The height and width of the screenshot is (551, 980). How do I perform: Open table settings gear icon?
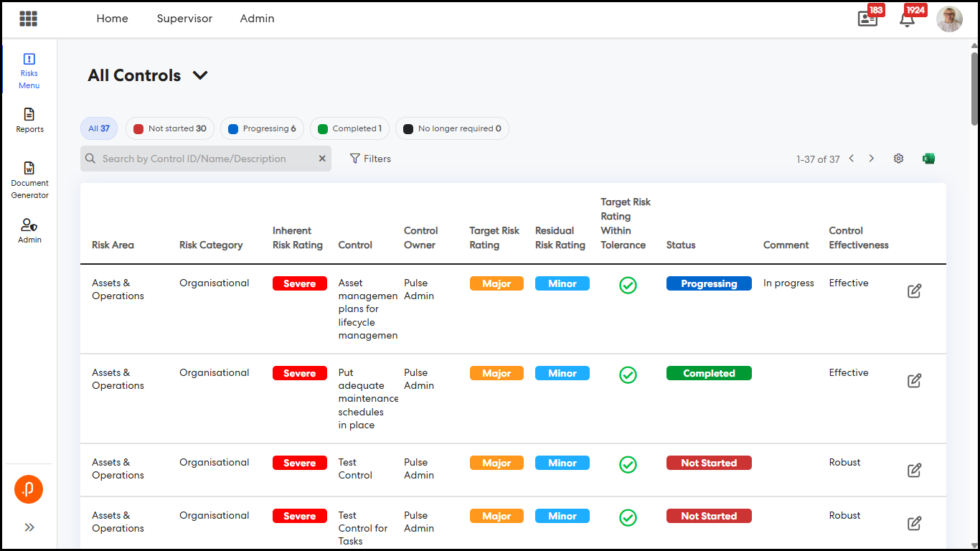(898, 159)
